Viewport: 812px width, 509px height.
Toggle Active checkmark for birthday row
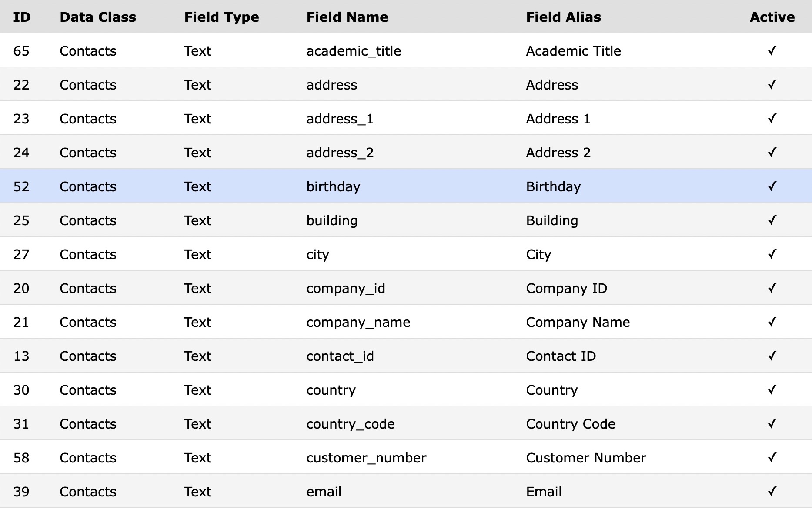[x=772, y=186]
